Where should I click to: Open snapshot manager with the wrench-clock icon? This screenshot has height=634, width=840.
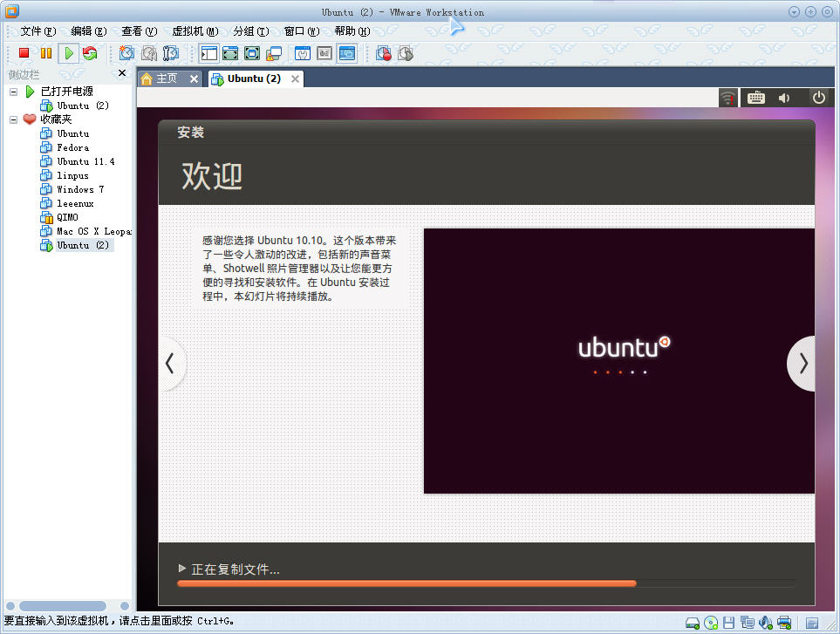pyautogui.click(x=170, y=53)
